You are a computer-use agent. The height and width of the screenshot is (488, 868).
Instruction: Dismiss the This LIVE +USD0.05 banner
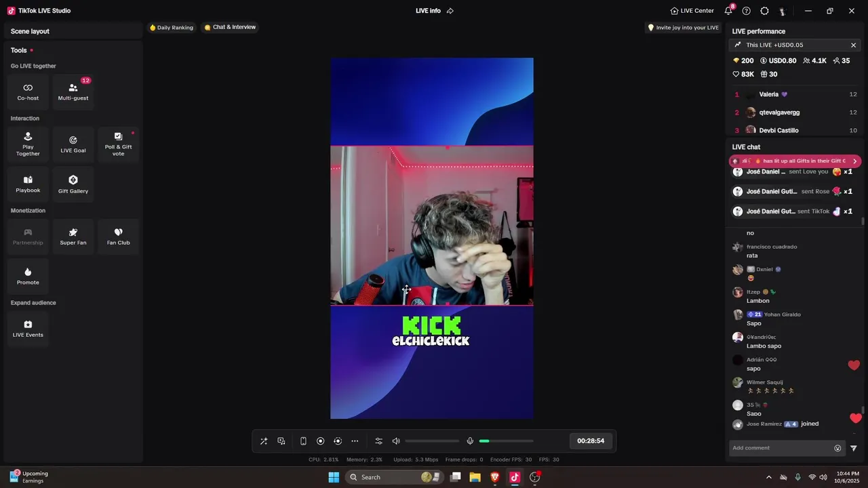point(854,45)
